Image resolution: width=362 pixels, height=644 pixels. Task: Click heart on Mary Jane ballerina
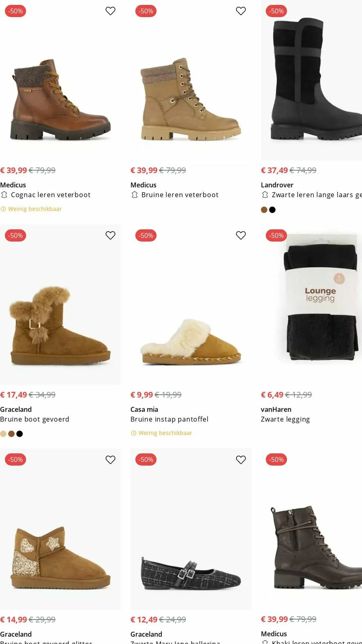[x=241, y=459]
